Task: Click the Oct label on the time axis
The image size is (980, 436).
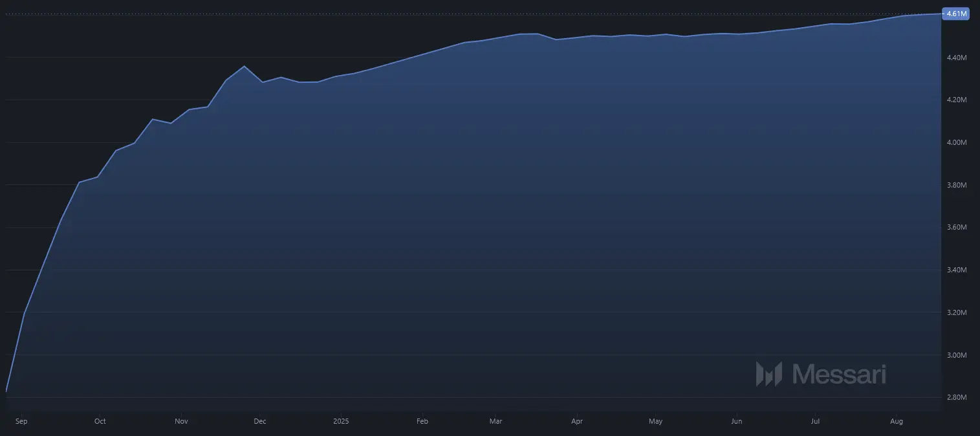Action: [x=100, y=421]
